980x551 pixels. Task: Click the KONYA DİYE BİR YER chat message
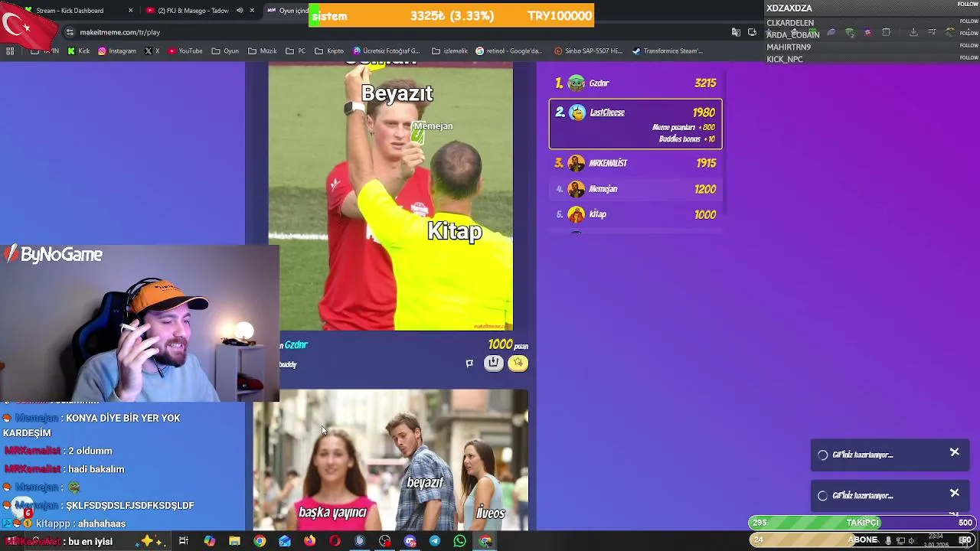pos(92,425)
